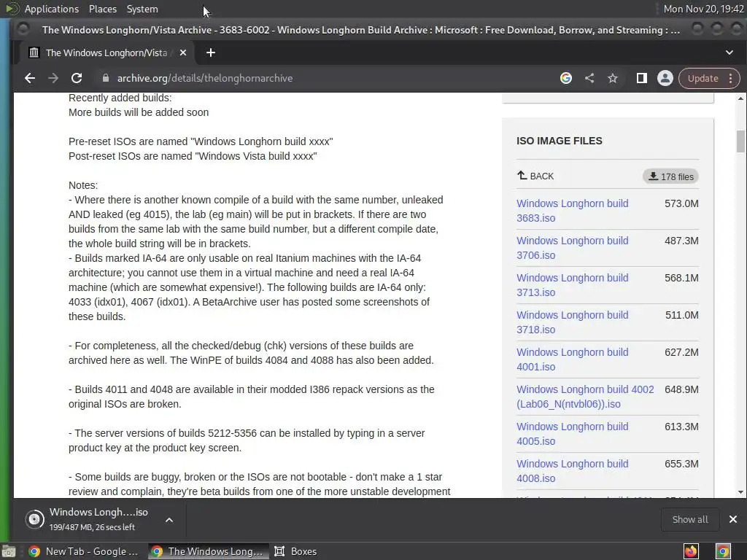Open the Applications menu
This screenshot has width=747, height=560.
point(52,9)
